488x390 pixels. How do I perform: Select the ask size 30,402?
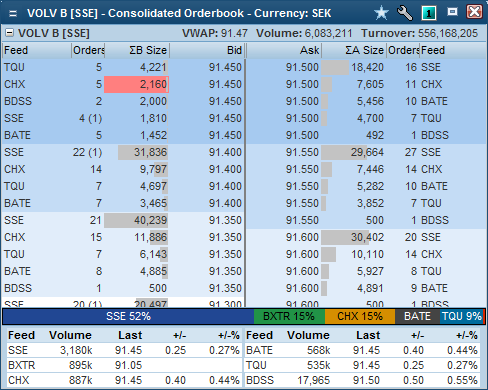pos(367,237)
